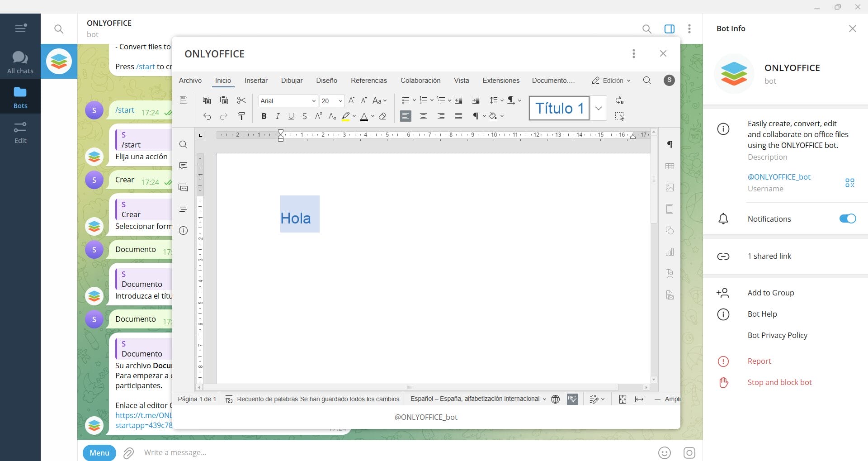Expand the styles gallery dropdown arrow

click(x=599, y=108)
